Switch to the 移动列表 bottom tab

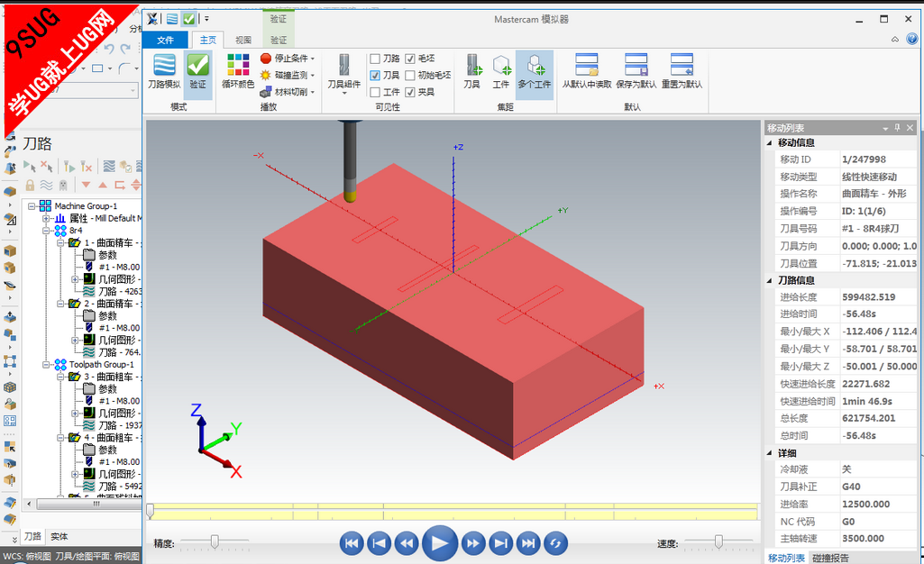[x=786, y=558]
